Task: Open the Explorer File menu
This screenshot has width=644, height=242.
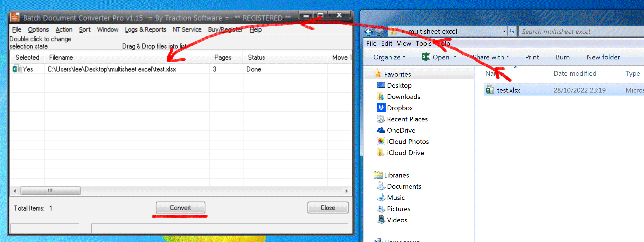Action: [x=371, y=43]
